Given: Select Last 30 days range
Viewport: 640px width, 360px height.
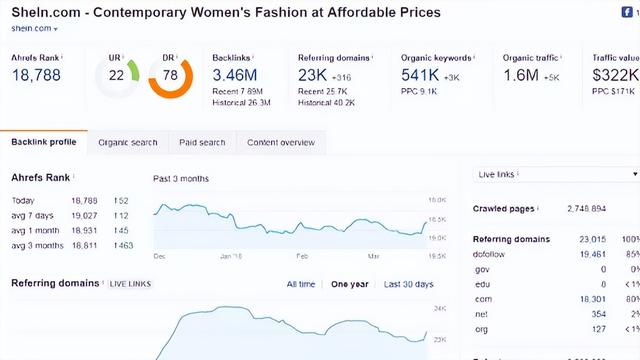Looking at the screenshot, I should coord(409,284).
